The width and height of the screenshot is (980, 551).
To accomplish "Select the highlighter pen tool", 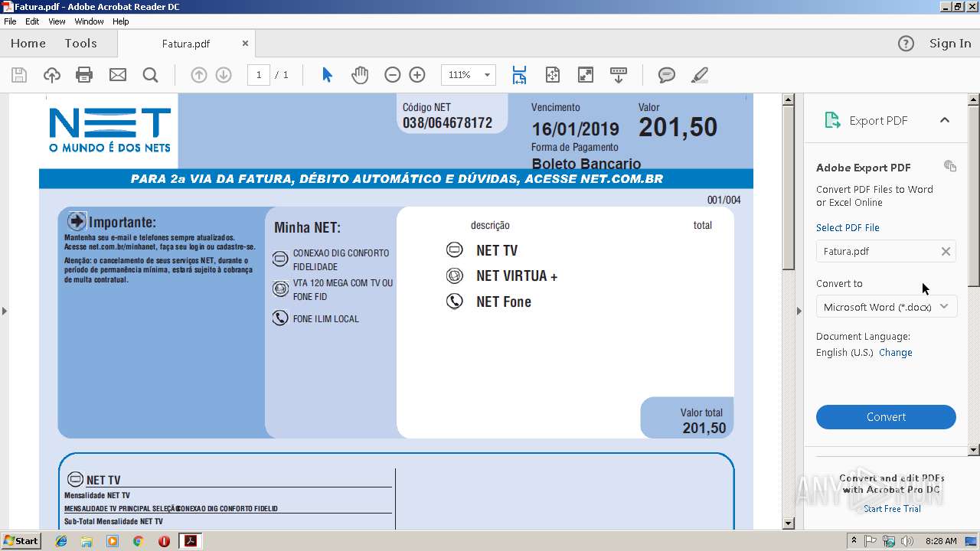I will point(699,75).
